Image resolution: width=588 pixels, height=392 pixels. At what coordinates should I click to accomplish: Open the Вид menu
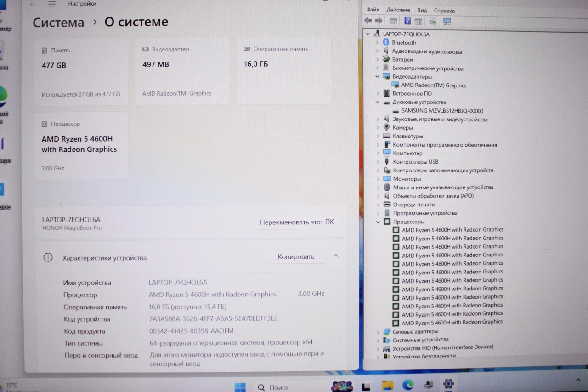[422, 10]
